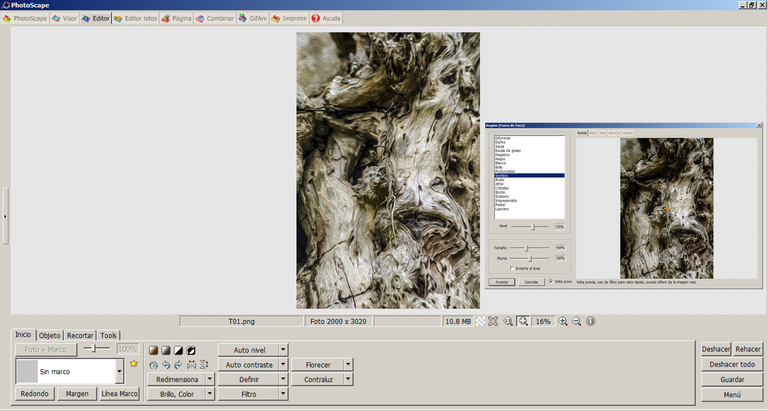Toggle the checkerboard background icon
768x411 pixels.
[x=481, y=321]
